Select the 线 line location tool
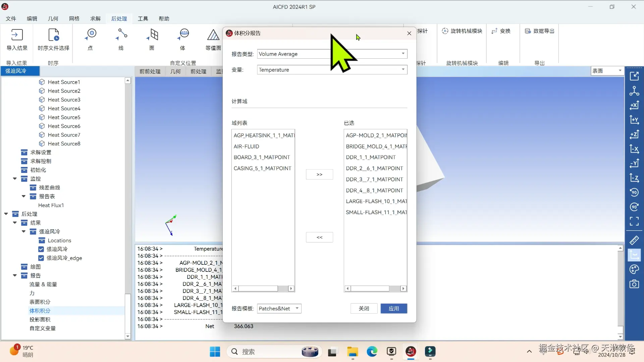 [121, 35]
